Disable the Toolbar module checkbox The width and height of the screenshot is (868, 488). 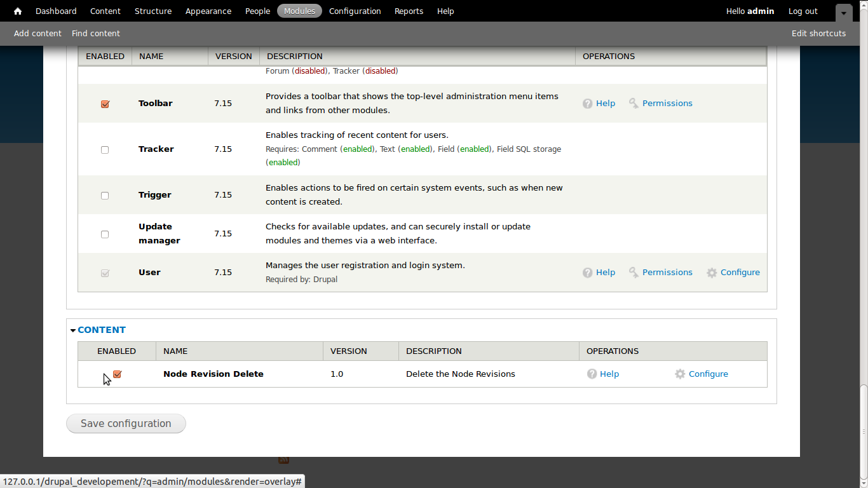105,104
